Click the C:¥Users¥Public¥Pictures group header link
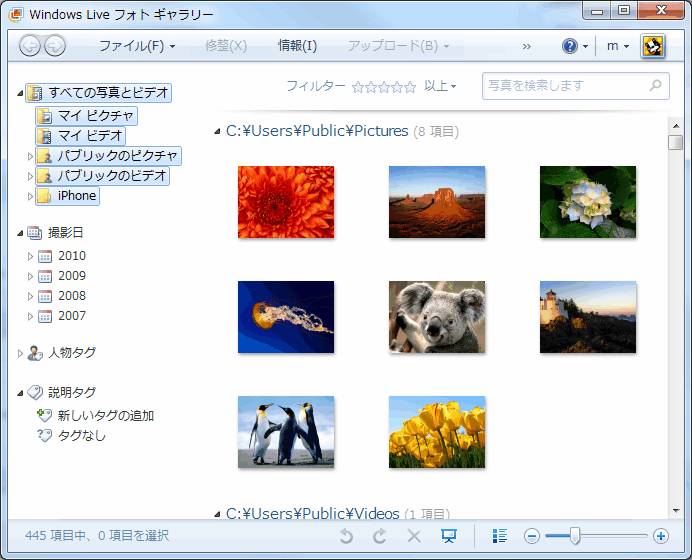This screenshot has width=692, height=560. (317, 131)
